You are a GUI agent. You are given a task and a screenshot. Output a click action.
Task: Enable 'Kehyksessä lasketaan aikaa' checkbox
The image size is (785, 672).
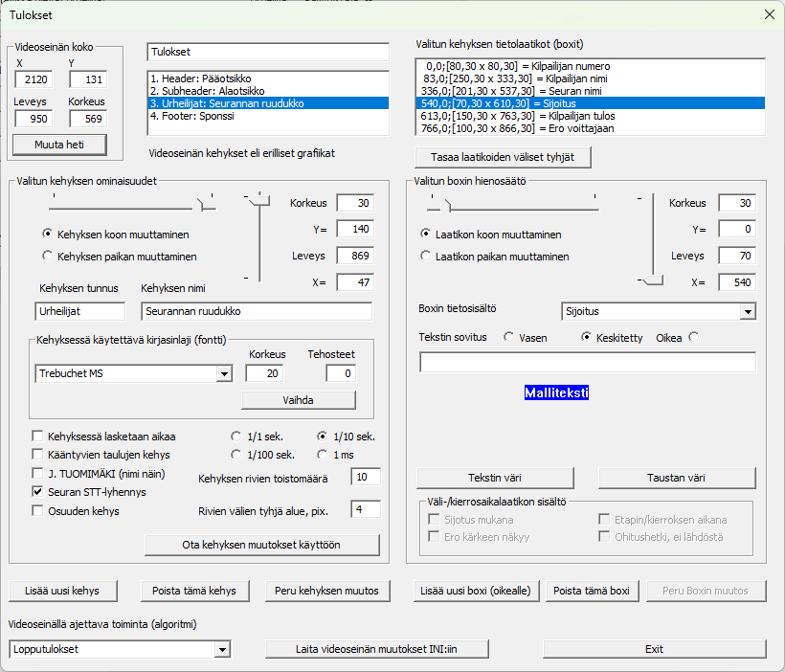(38, 437)
